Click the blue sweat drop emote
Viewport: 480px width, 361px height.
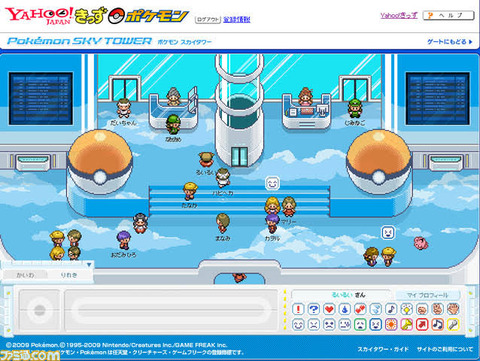[345, 309]
